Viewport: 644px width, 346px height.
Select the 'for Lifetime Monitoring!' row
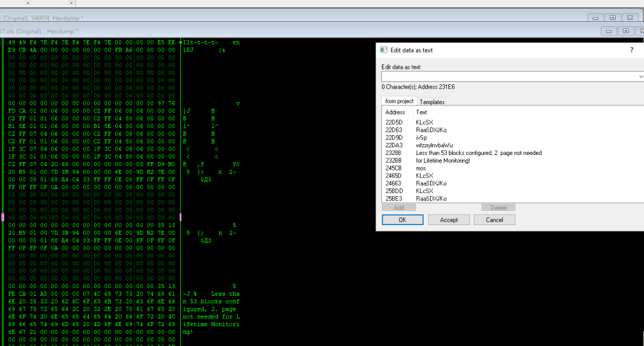pos(513,161)
